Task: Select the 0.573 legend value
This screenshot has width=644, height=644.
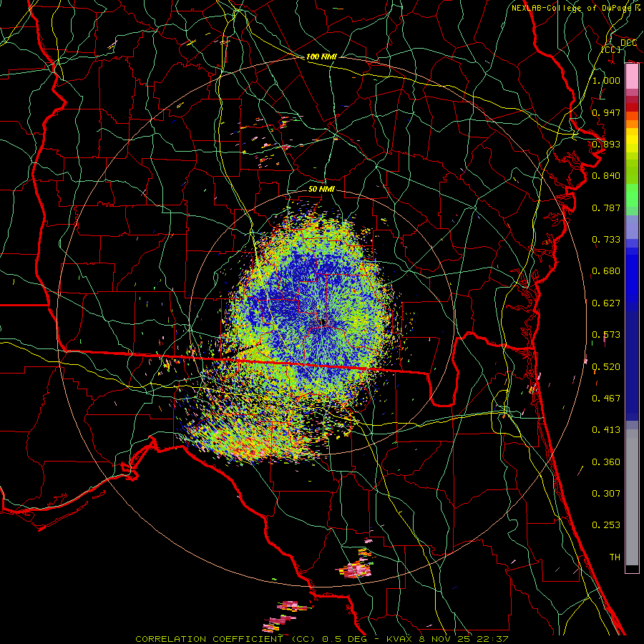Action: [606, 335]
